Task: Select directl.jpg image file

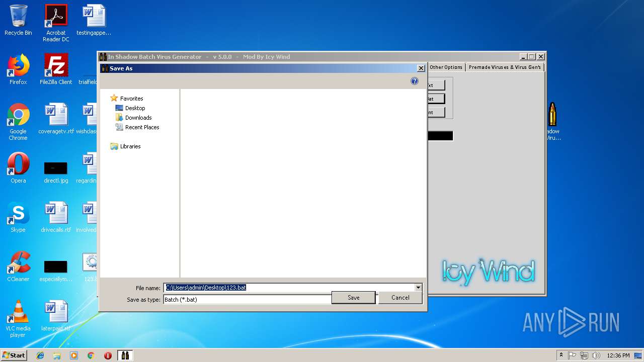Action: (x=56, y=171)
